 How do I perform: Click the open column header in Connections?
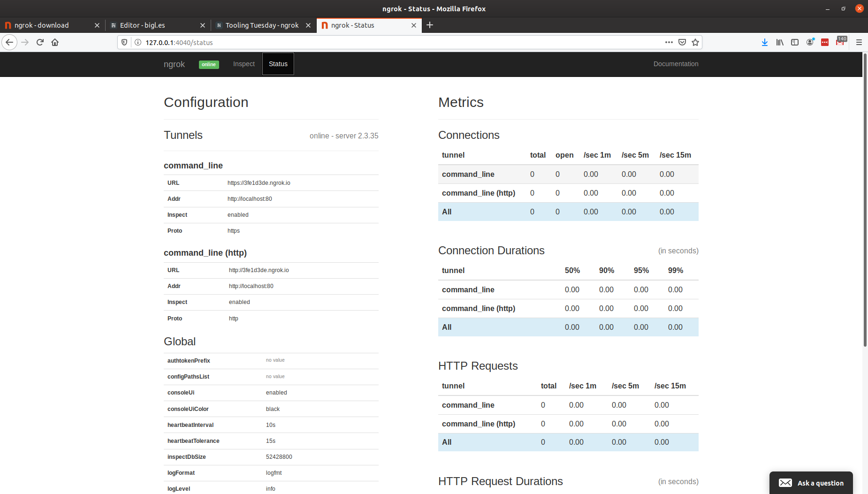564,155
